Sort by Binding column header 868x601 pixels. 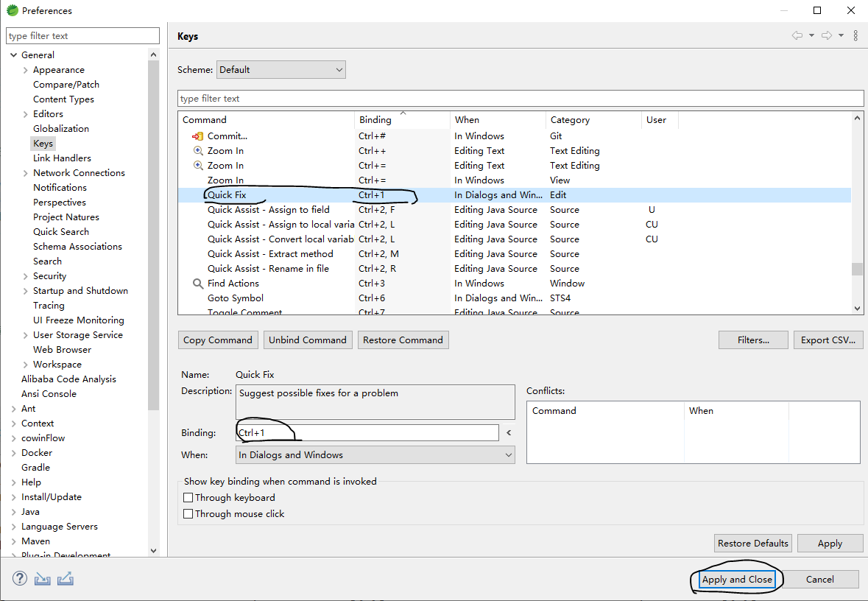403,119
